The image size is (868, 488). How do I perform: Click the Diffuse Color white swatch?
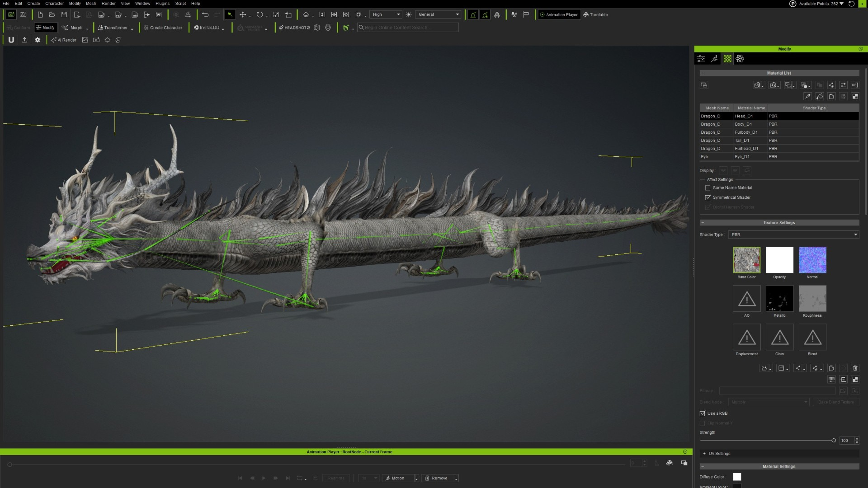(x=737, y=477)
